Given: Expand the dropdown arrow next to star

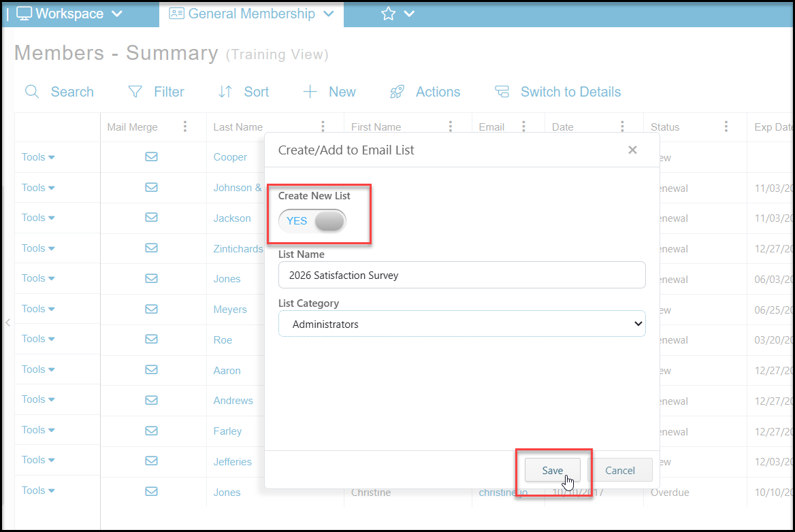Looking at the screenshot, I should [x=409, y=14].
